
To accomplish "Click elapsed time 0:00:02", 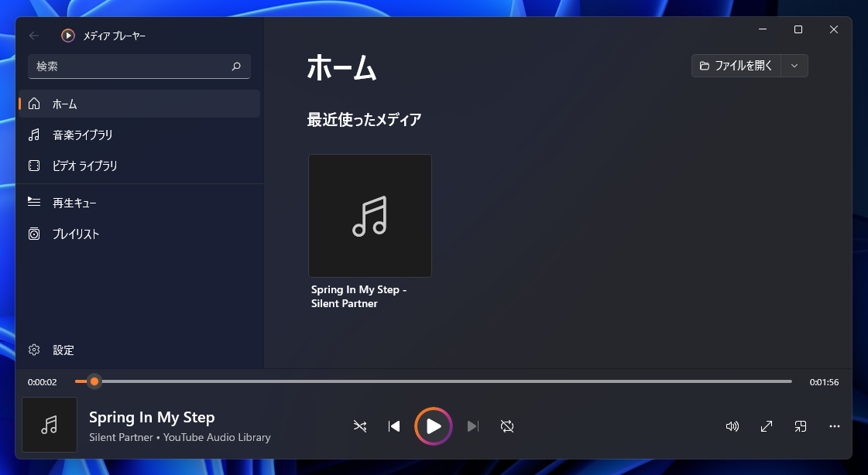I will [x=42, y=382].
